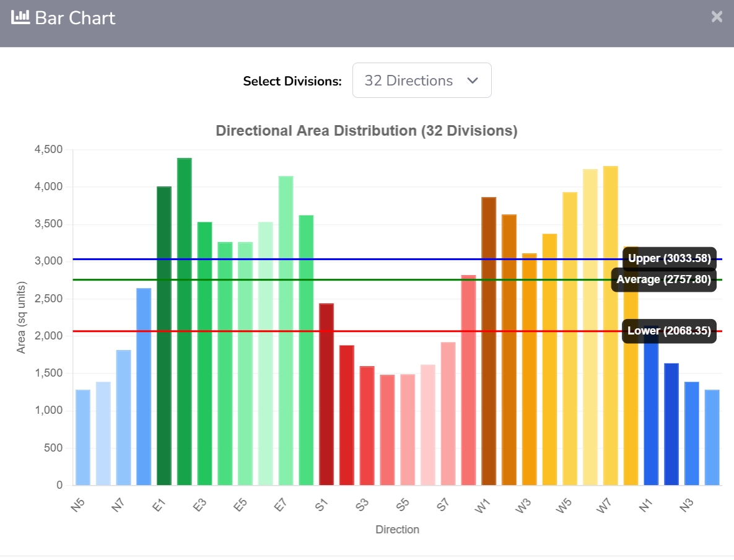Click the Upper (3033.58) label
The image size is (734, 560).
669,258
